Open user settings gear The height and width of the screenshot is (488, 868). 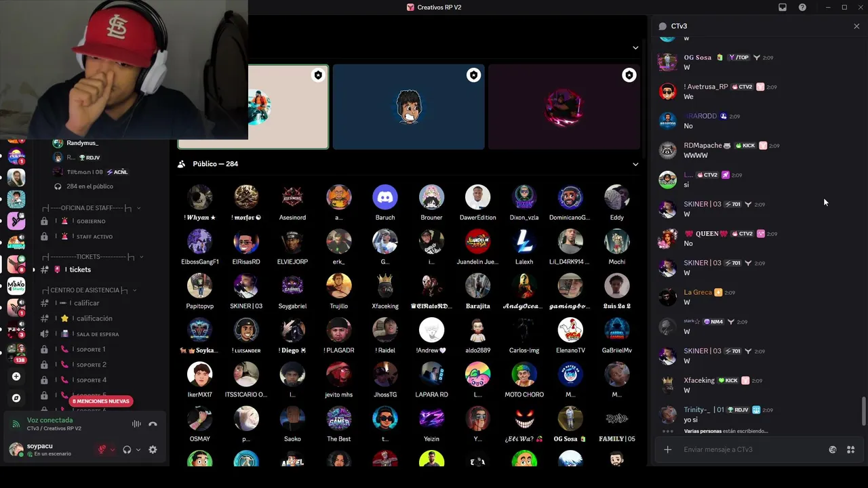(153, 449)
